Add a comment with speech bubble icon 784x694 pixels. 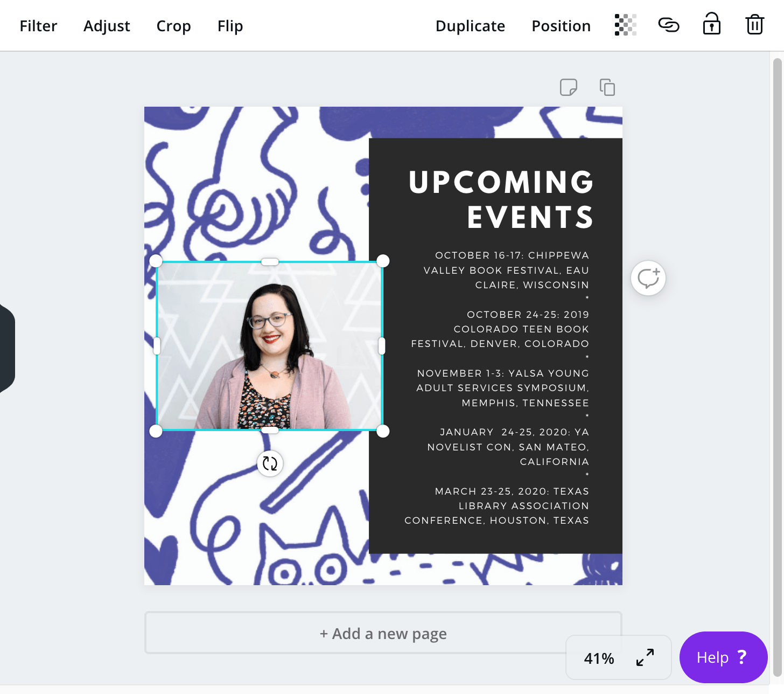[648, 278]
